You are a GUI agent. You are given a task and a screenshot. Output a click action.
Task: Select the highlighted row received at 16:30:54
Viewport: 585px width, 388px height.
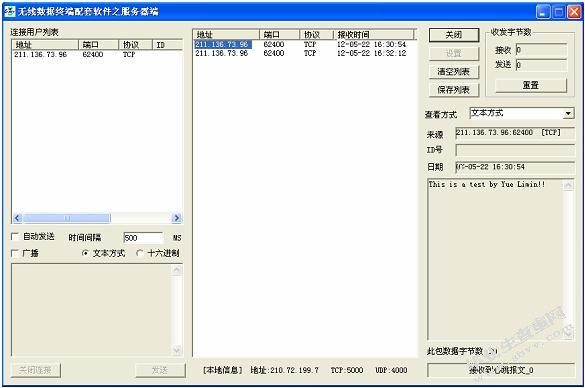[304, 44]
